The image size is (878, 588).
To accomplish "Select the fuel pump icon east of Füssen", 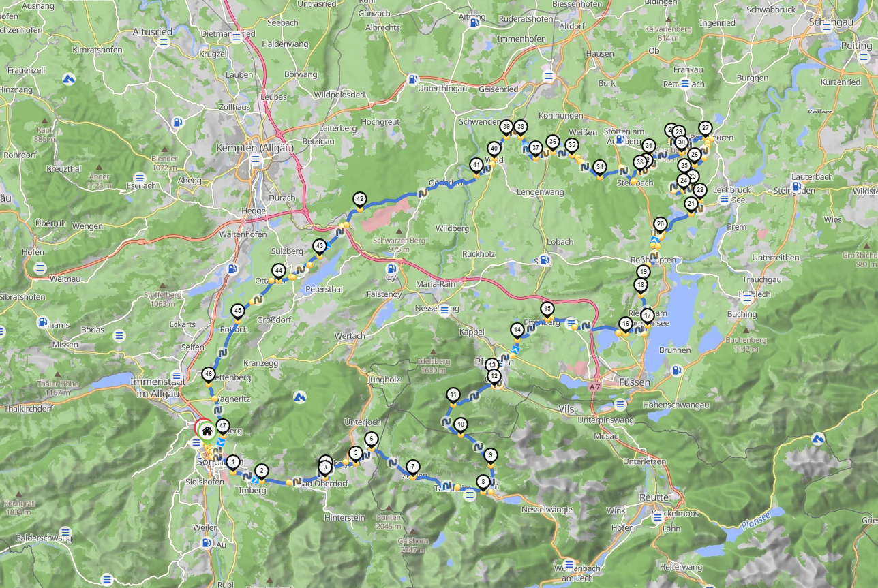I will pos(676,371).
